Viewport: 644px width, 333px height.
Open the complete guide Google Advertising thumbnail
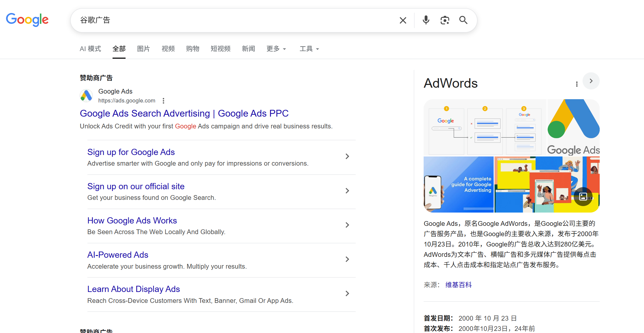pyautogui.click(x=458, y=184)
